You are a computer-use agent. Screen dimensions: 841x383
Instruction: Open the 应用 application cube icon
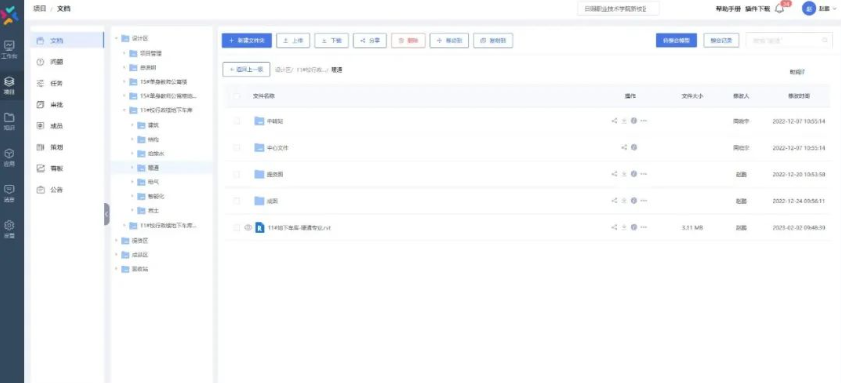point(9,153)
